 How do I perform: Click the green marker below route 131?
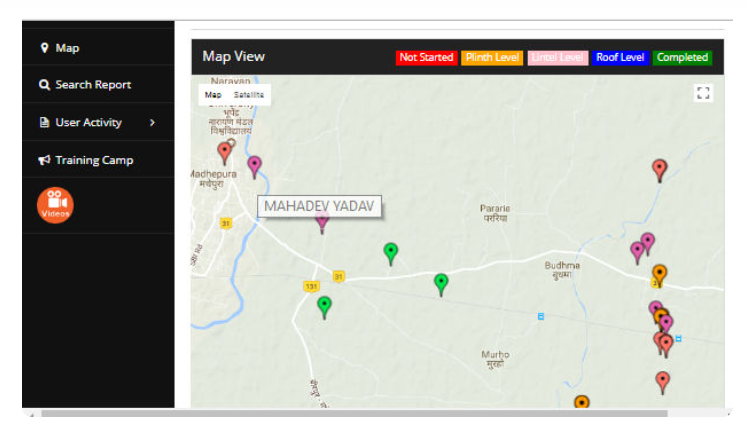[324, 308]
